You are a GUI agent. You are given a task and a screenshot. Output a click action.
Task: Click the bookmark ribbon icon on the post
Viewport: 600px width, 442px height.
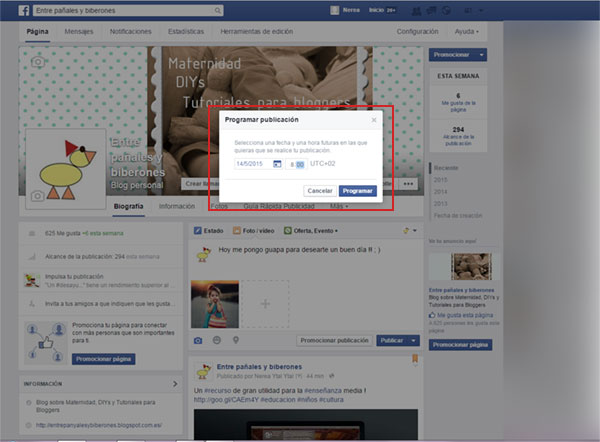click(x=415, y=359)
